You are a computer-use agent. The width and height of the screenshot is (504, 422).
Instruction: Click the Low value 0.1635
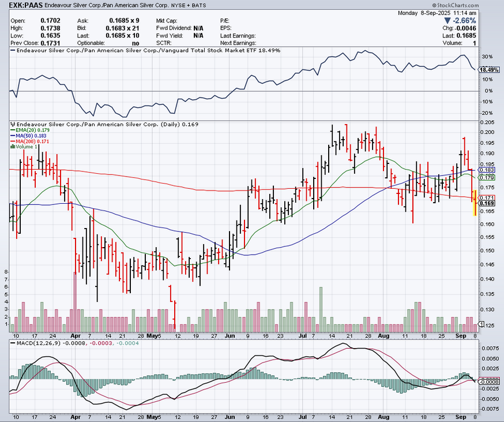click(x=51, y=36)
